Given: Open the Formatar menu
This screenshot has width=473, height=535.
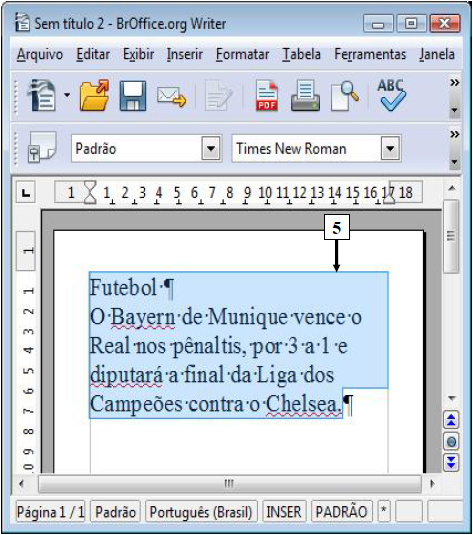Looking at the screenshot, I should pos(242,54).
